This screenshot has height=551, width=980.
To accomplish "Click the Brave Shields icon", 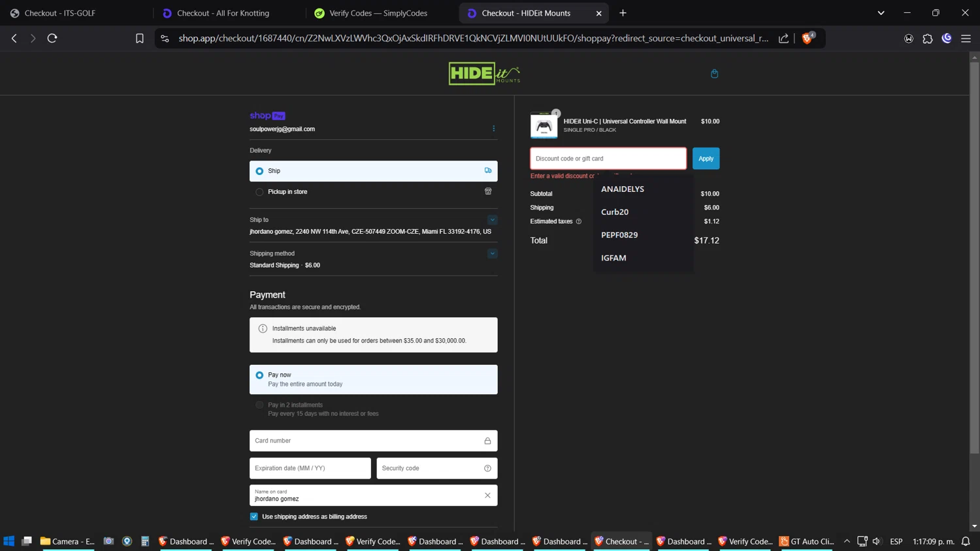I will (808, 39).
